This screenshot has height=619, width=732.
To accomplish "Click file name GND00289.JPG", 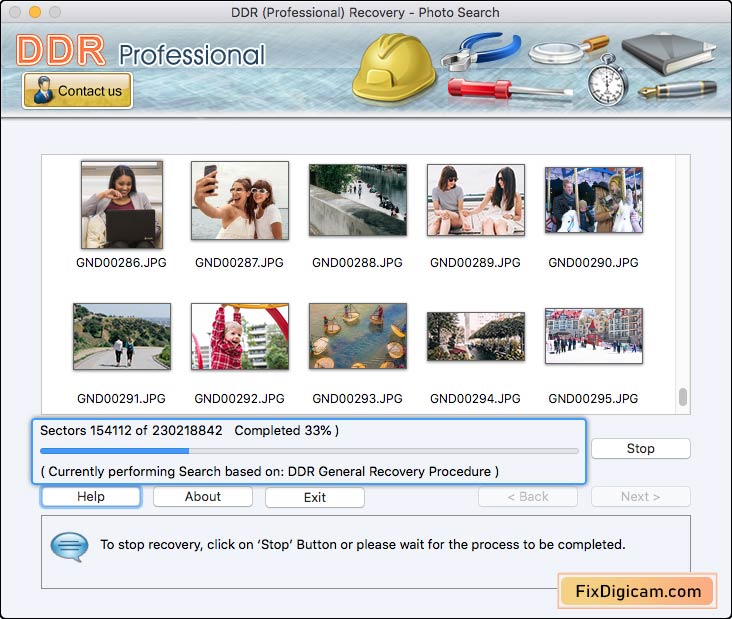I will [x=475, y=263].
